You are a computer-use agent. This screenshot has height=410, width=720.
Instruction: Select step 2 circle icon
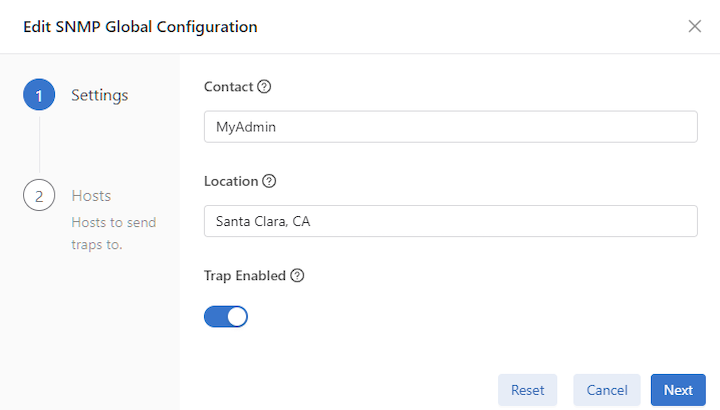[39, 195]
